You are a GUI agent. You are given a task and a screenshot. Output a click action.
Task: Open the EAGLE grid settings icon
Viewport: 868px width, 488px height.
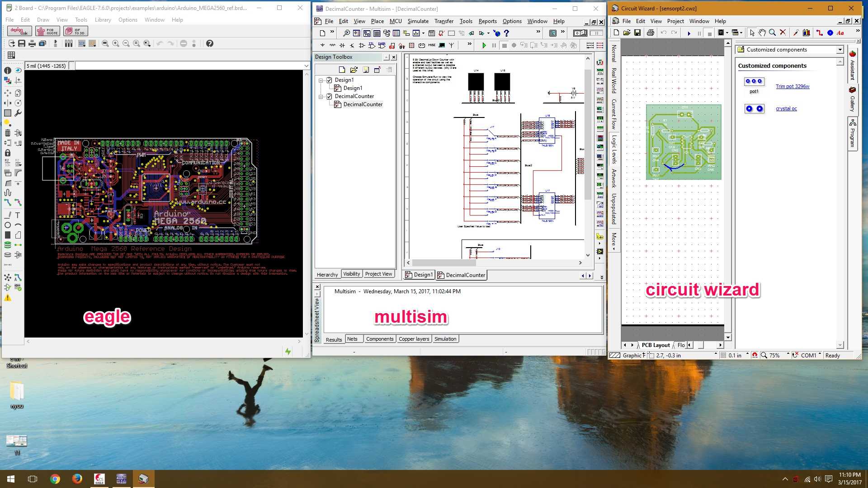pyautogui.click(x=11, y=55)
